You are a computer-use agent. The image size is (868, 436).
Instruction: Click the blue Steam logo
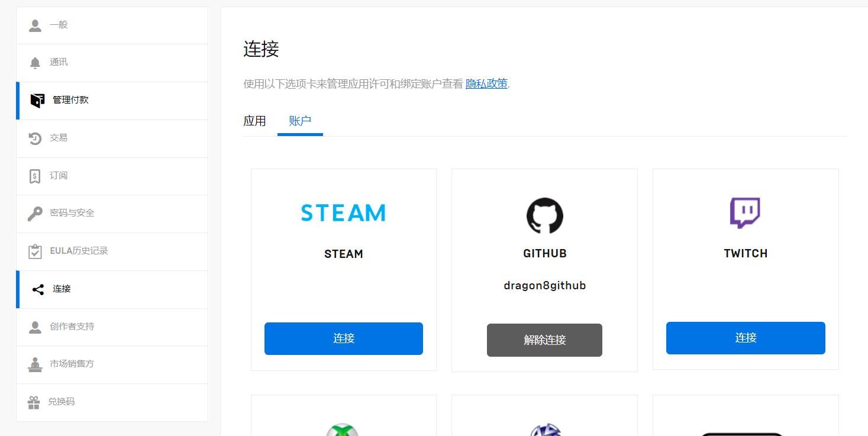pos(343,213)
